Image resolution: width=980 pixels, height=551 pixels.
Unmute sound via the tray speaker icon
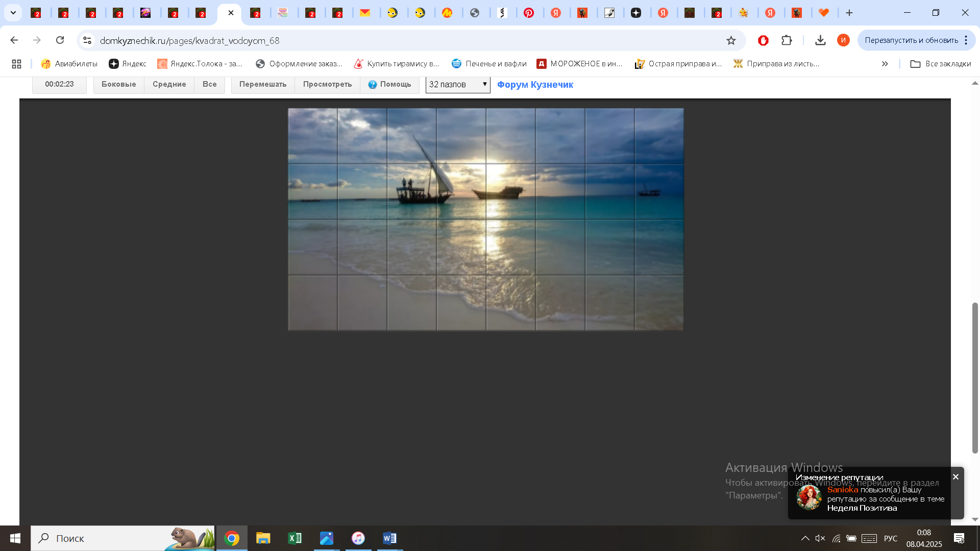coord(820,538)
